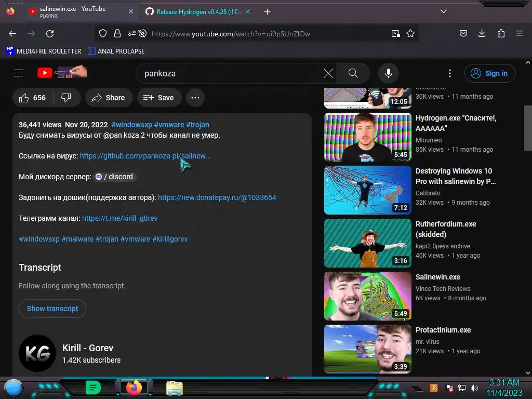
Task: Go back using the browser back arrow
Action: click(12, 34)
